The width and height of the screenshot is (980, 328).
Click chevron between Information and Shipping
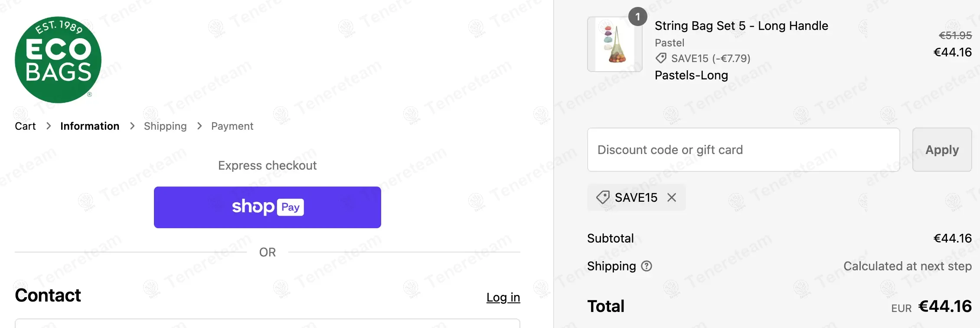point(132,126)
